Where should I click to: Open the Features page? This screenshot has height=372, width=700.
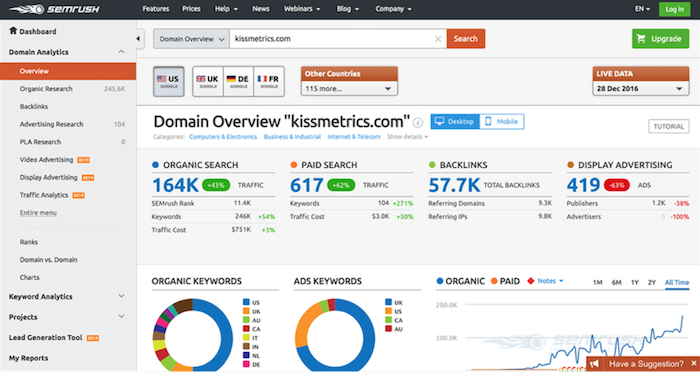coord(155,9)
